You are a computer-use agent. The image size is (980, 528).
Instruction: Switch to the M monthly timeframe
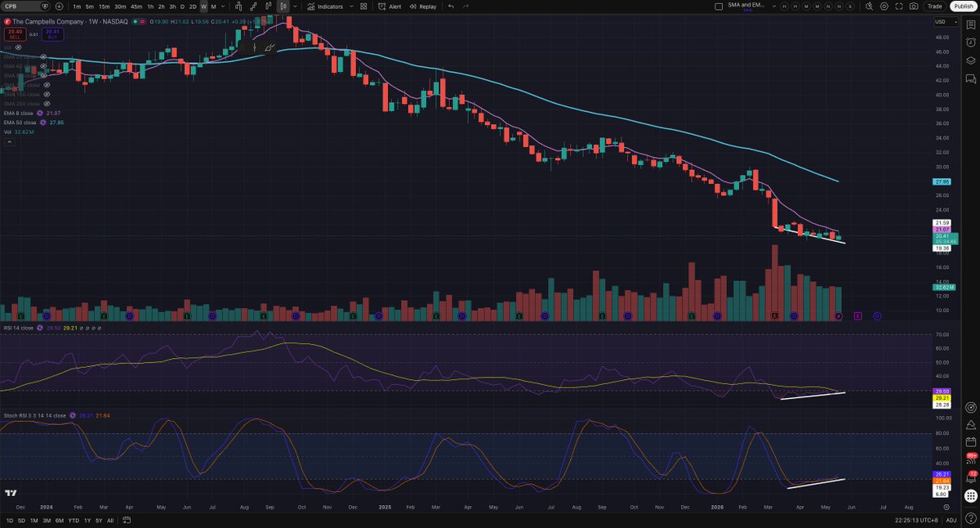(213, 6)
